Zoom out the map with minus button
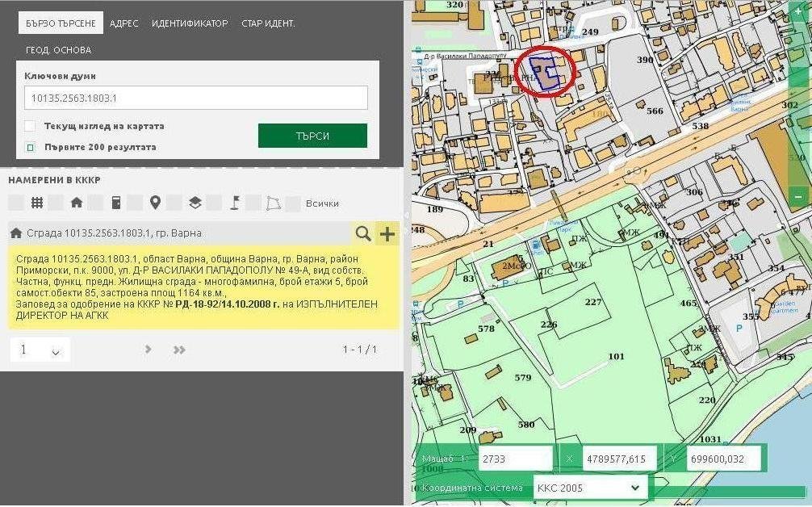 798,196
